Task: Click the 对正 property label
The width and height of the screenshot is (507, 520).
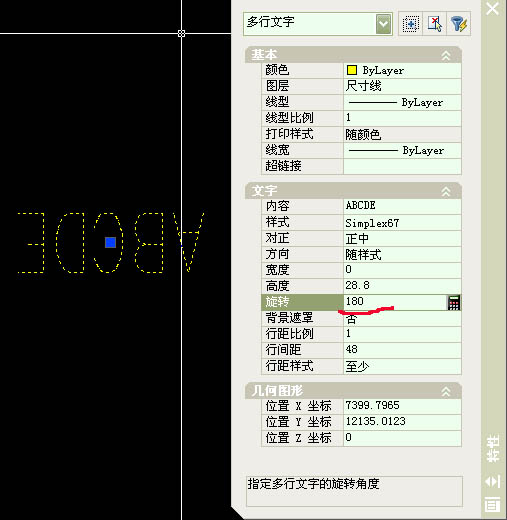Action: (277, 238)
